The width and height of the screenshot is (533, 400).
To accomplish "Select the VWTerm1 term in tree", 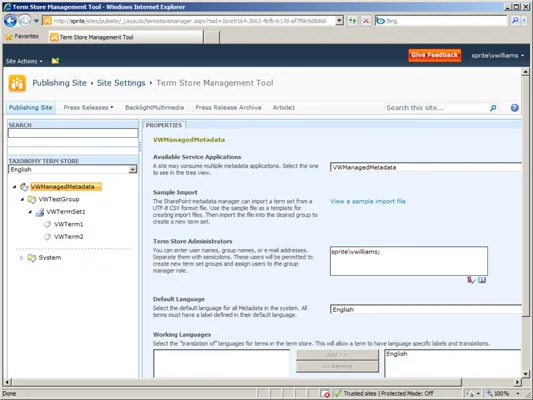I will 68,224.
